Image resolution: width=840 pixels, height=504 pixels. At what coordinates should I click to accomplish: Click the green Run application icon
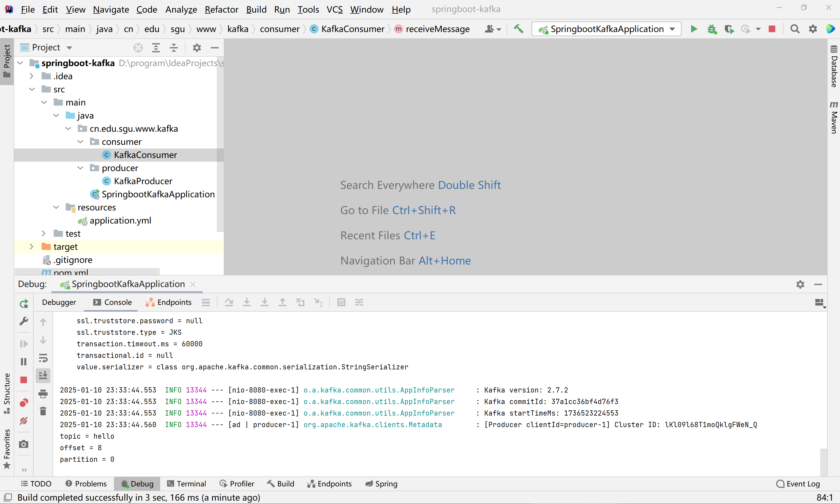tap(694, 29)
